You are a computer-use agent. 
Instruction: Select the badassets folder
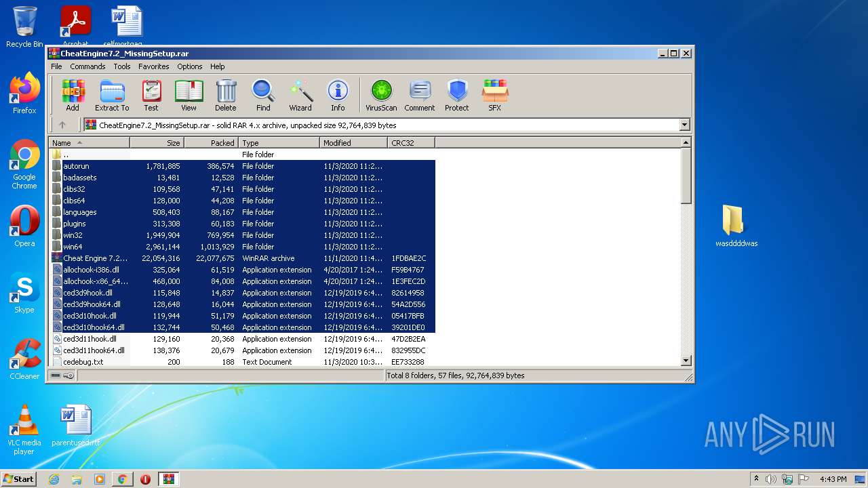pos(242,178)
